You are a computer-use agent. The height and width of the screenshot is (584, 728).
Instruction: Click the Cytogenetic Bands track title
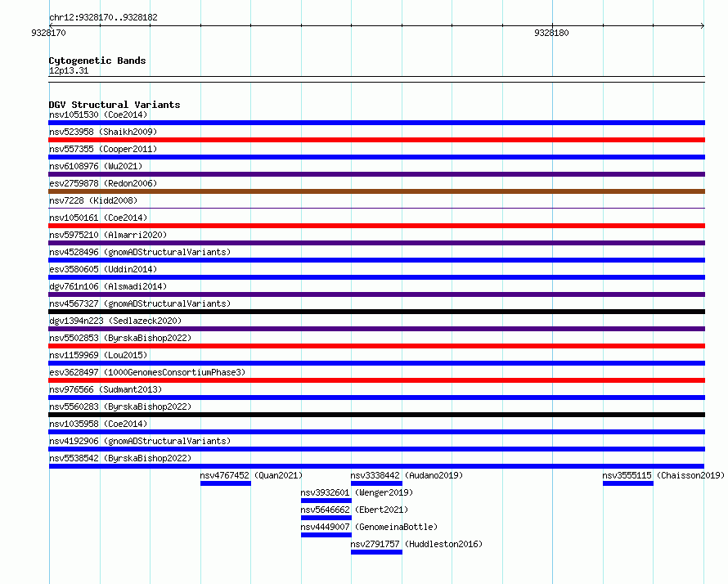tap(97, 61)
